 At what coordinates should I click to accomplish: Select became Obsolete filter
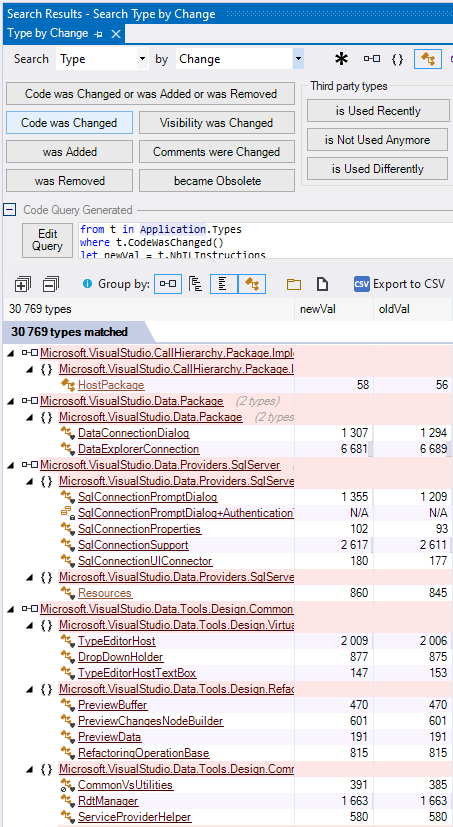217,181
